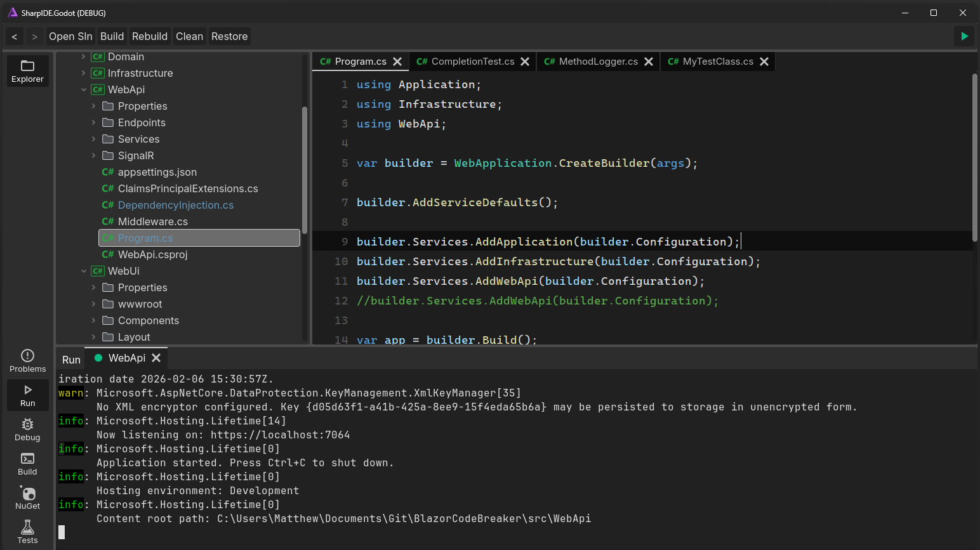The height and width of the screenshot is (550, 980).
Task: Select Program.cs in the file tree
Action: click(x=199, y=238)
